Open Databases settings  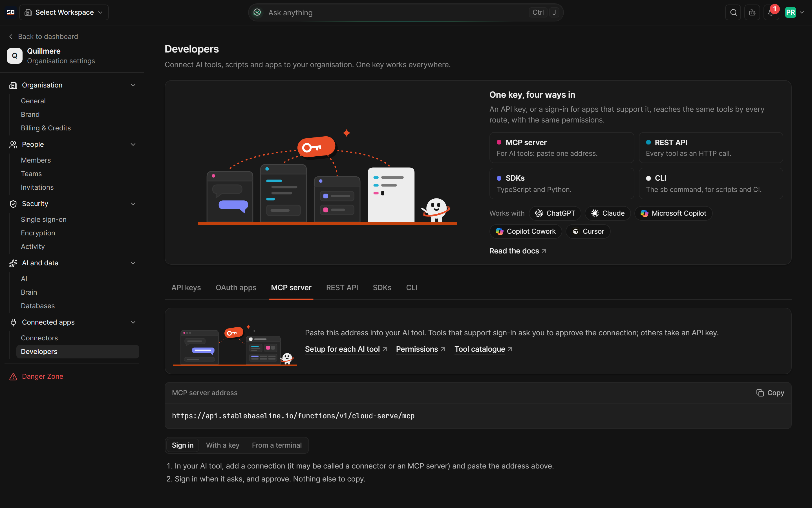point(37,306)
